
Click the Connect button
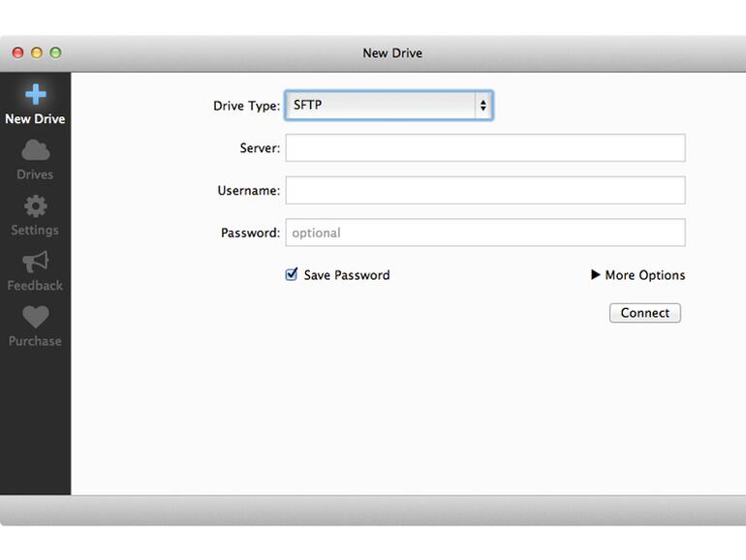644,313
